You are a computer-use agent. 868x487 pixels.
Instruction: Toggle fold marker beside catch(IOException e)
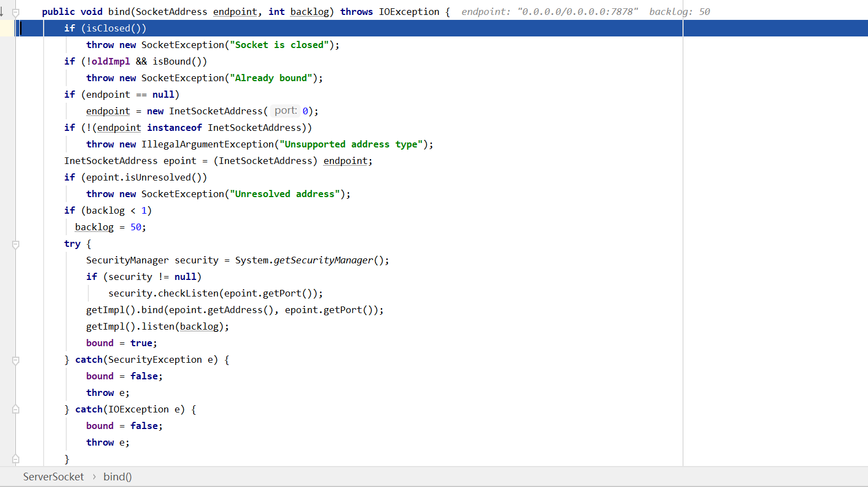[16, 410]
